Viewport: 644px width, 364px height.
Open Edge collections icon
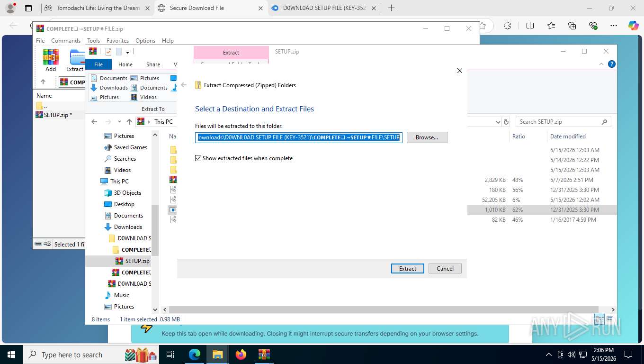pos(572,26)
